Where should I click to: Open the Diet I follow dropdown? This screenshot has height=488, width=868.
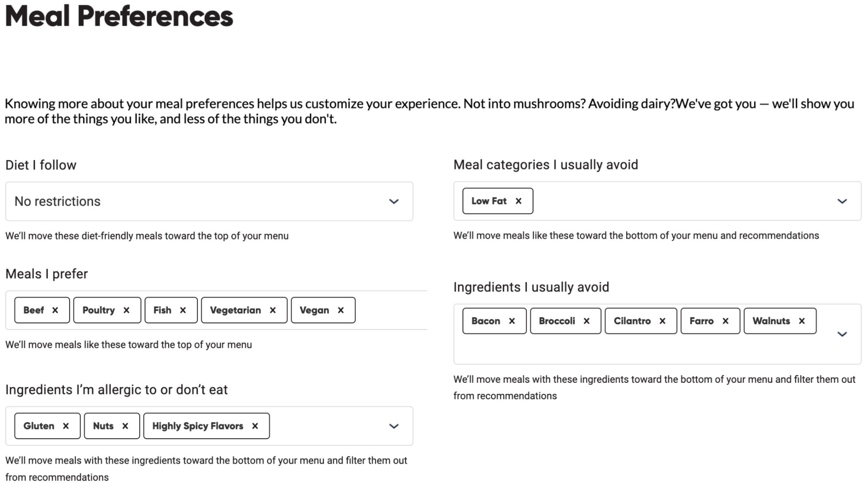(394, 201)
